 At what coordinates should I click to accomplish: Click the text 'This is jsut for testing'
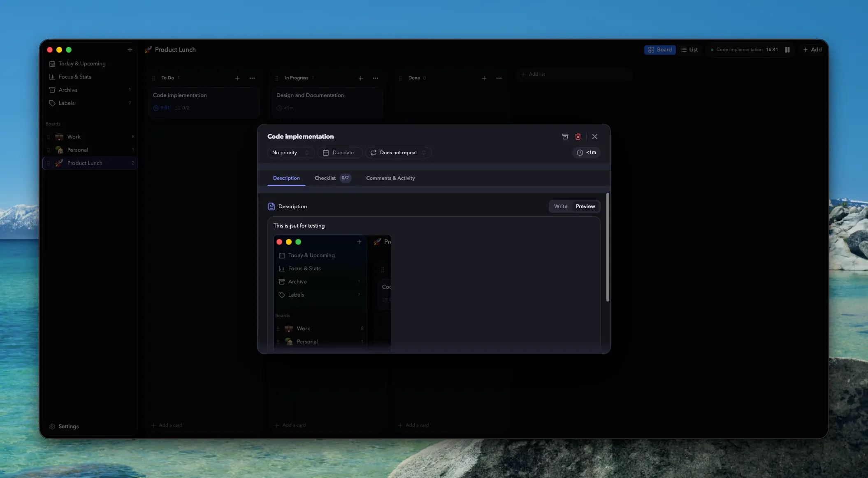pyautogui.click(x=299, y=226)
